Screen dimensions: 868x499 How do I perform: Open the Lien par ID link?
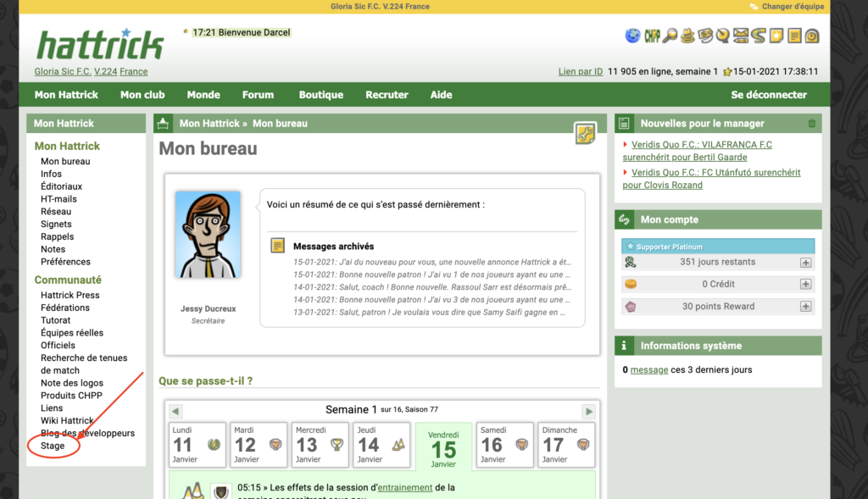click(x=580, y=71)
